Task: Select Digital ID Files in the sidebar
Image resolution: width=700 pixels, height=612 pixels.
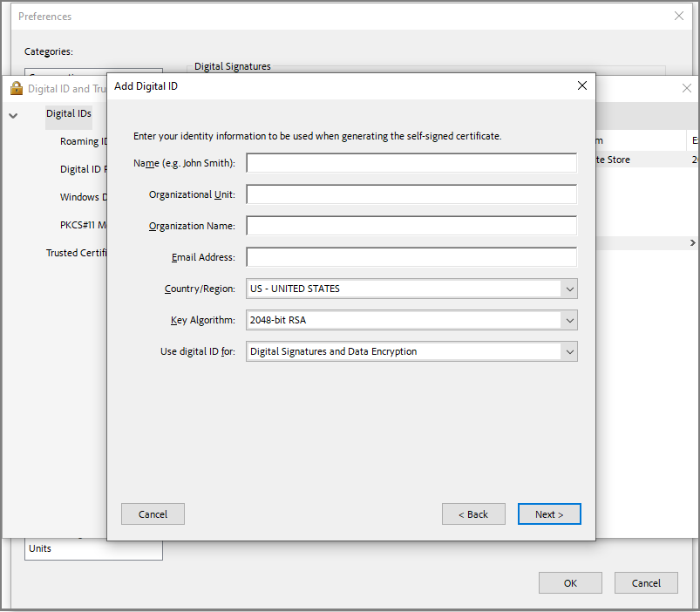Action: click(82, 168)
